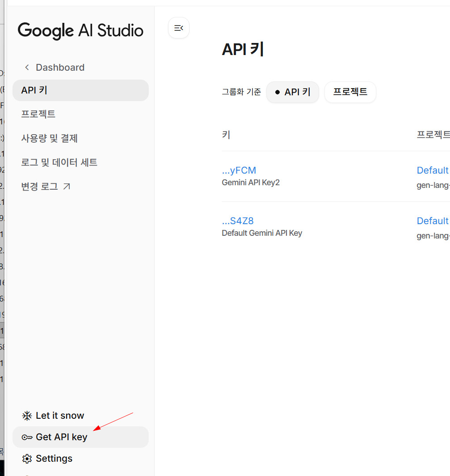Click the back chevron beside Dashboard
The height and width of the screenshot is (476, 450).
click(27, 68)
